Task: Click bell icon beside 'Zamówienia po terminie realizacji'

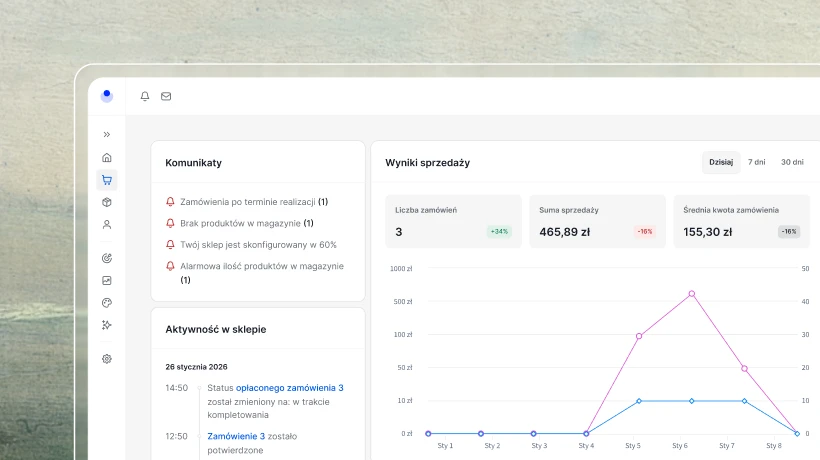Action: tap(170, 201)
